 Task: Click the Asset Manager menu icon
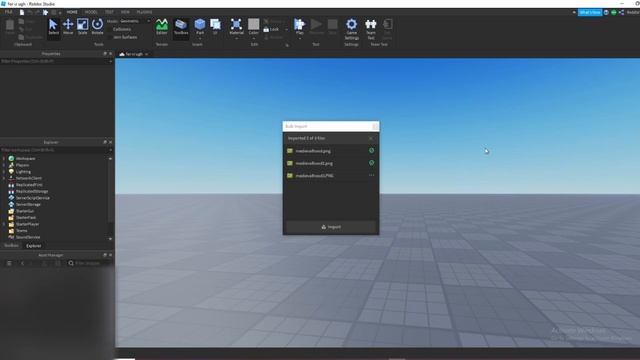click(x=9, y=263)
